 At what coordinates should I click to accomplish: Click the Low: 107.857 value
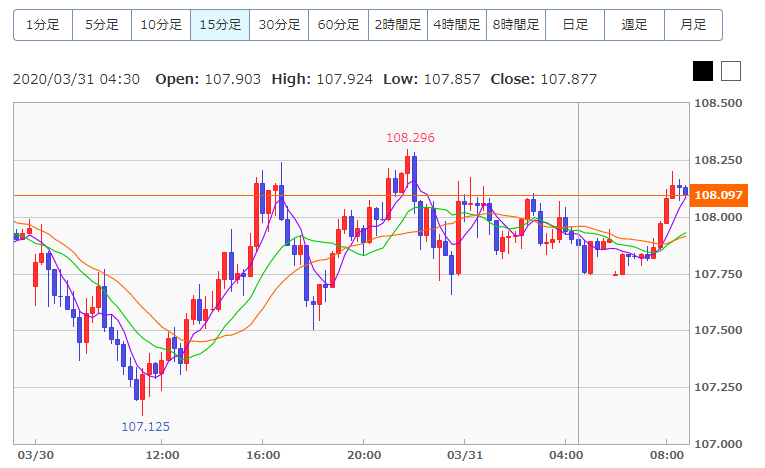[432, 80]
